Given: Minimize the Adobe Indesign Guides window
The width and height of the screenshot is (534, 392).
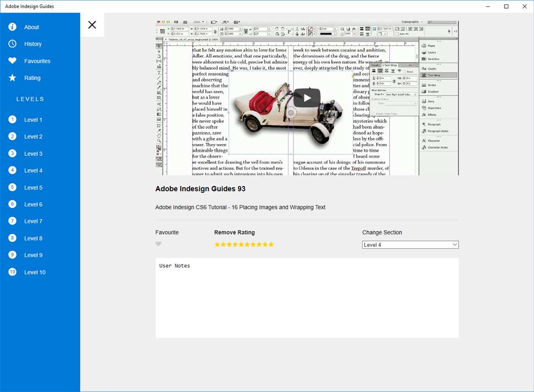Looking at the screenshot, I should pyautogui.click(x=488, y=6).
